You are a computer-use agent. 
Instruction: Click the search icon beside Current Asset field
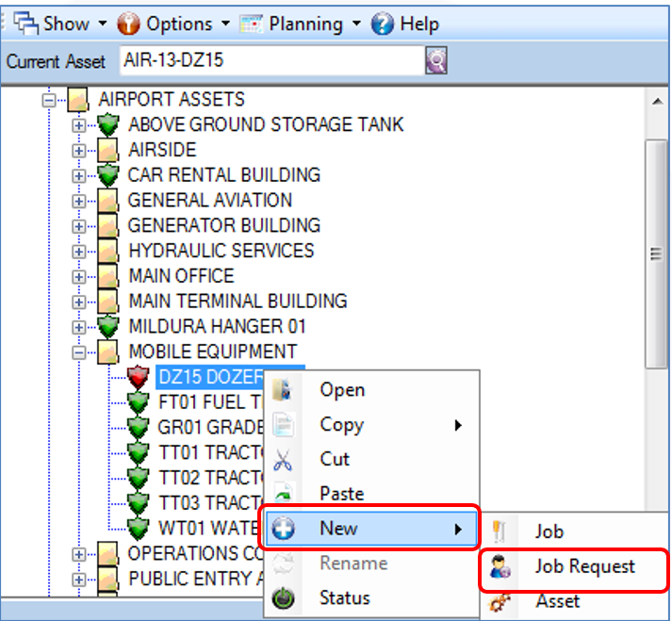click(435, 60)
